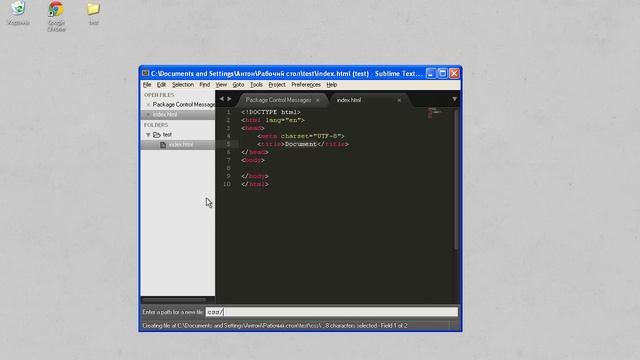Open the Project menu
The image size is (640, 360).
(277, 84)
